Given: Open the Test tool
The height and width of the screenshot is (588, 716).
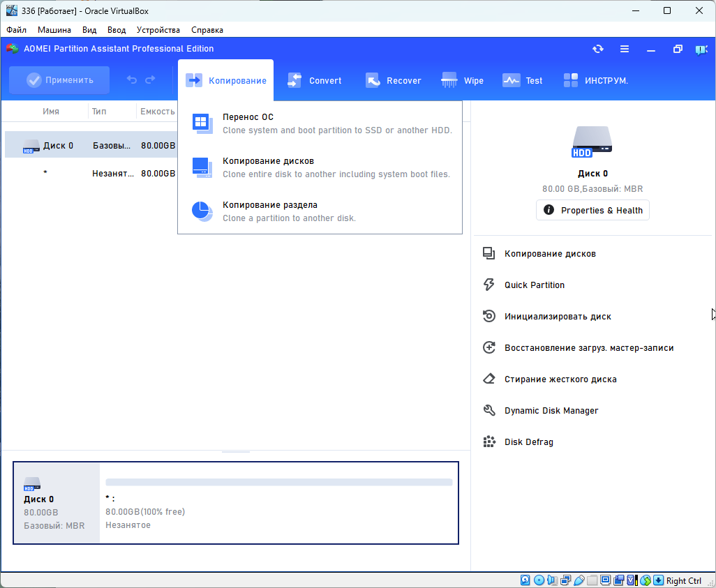Looking at the screenshot, I should [523, 80].
